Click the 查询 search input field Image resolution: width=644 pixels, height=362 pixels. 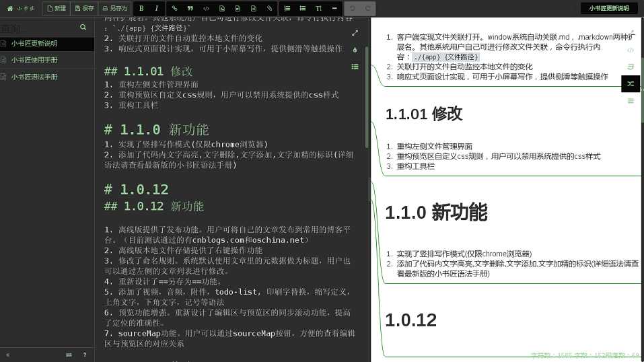coord(39,28)
